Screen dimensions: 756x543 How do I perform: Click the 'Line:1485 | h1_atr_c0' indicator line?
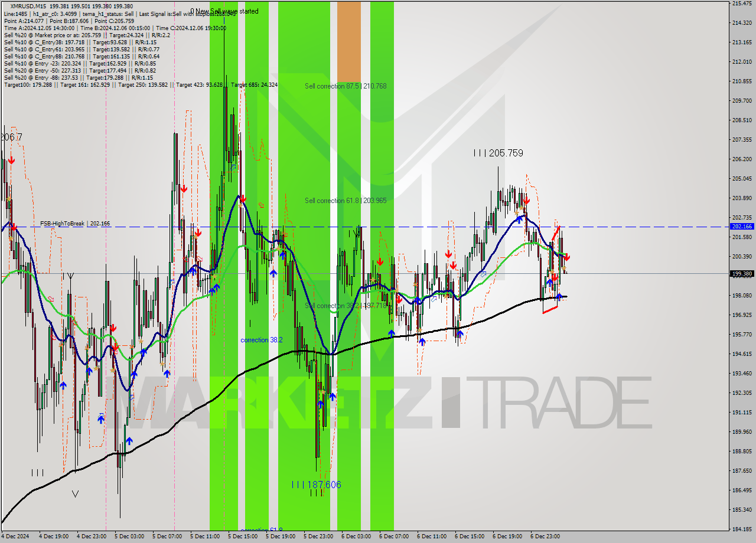tap(119, 14)
